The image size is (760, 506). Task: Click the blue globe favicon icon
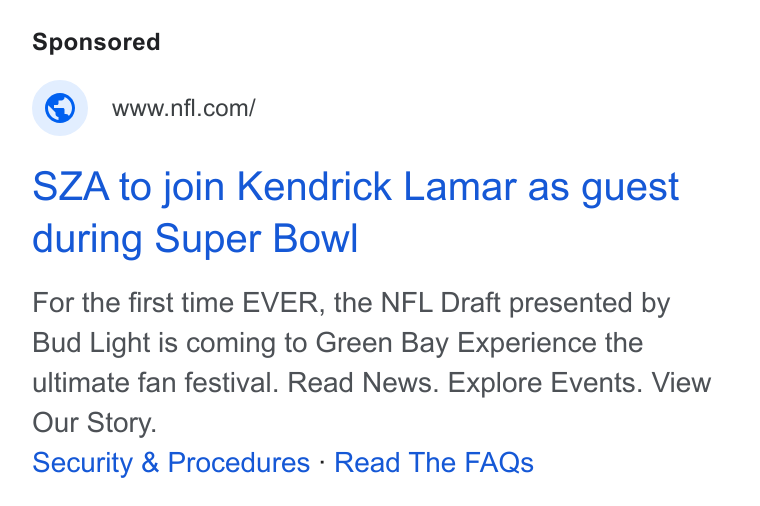pyautogui.click(x=60, y=108)
